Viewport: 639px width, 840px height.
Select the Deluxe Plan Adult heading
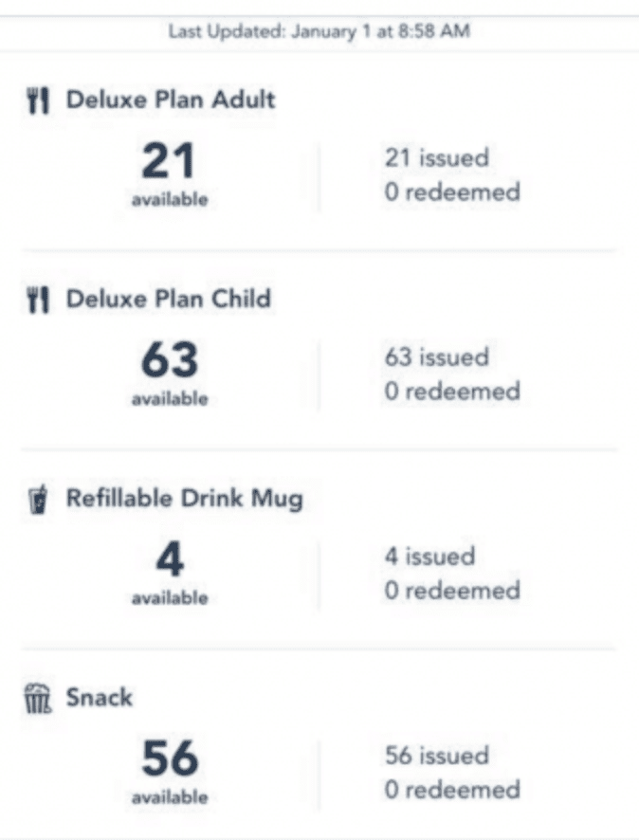(170, 100)
